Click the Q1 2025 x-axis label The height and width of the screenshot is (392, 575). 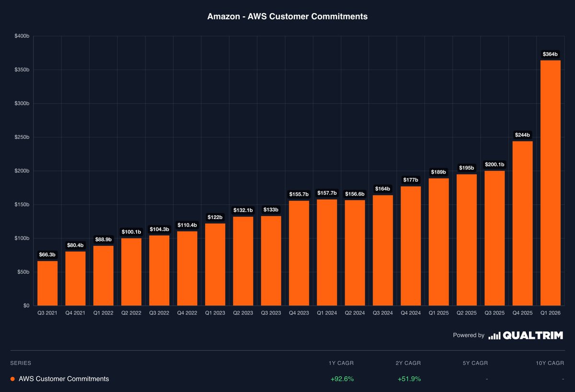pyautogui.click(x=438, y=312)
